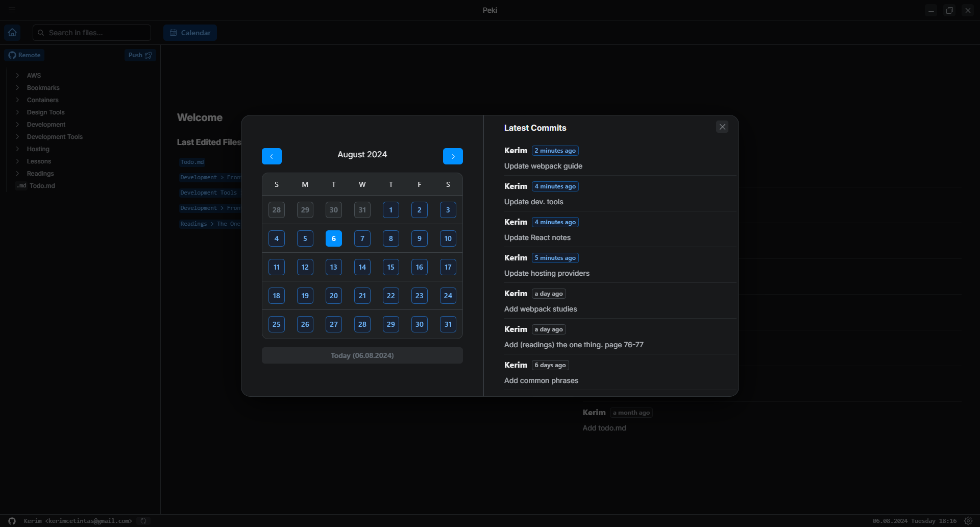Select the last-row 31 date cell
Image resolution: width=980 pixels, height=527 pixels.
(x=448, y=324)
